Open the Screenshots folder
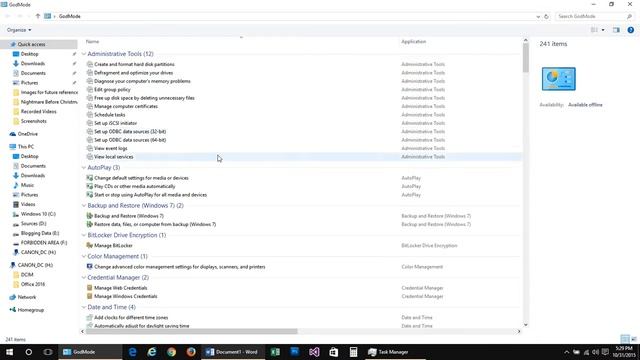Viewport: 640px width, 360px height. (x=33, y=121)
